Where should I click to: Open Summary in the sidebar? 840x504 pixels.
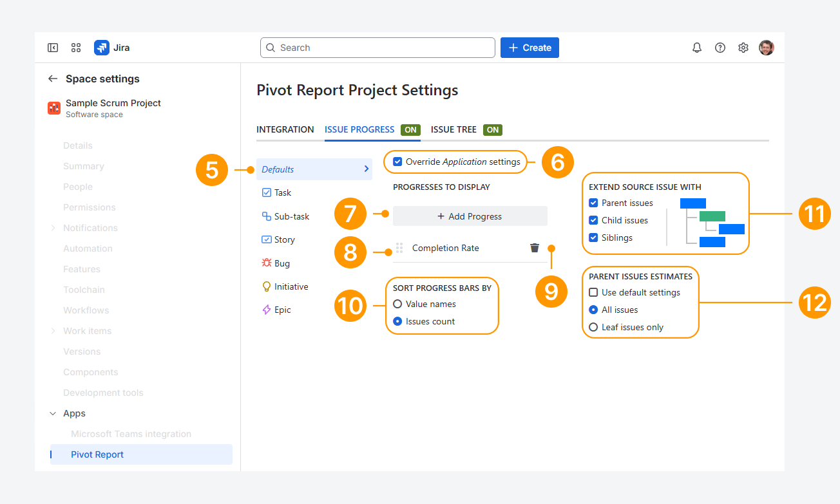[x=84, y=166]
